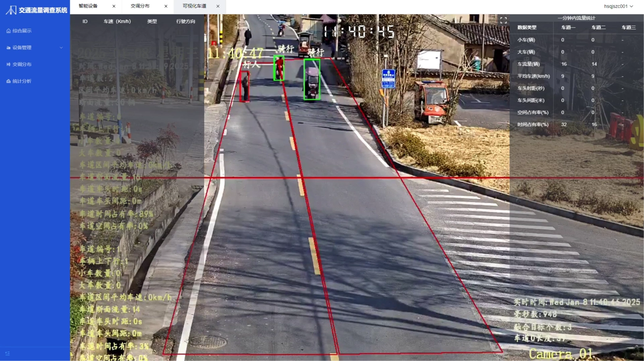Click the home icon beside 综合展示

click(x=8, y=31)
